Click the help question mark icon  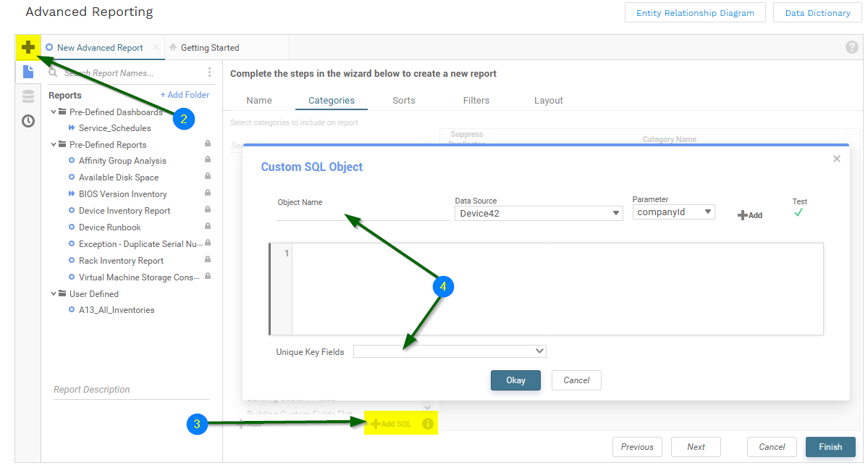[x=851, y=46]
